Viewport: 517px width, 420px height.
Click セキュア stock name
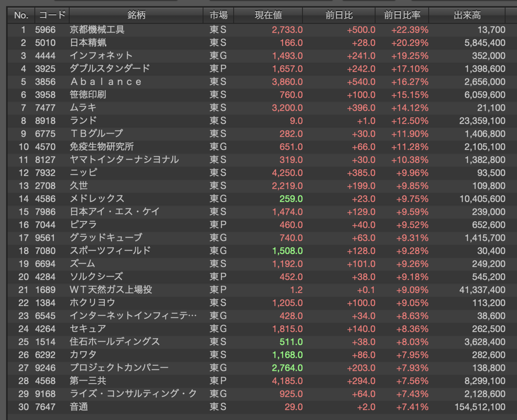point(87,329)
